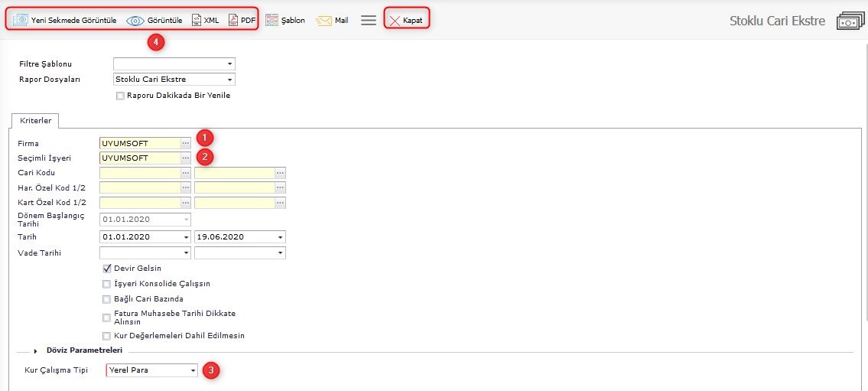
Task: Check Raporu Dakikada Bir Yenile option
Action: (120, 96)
